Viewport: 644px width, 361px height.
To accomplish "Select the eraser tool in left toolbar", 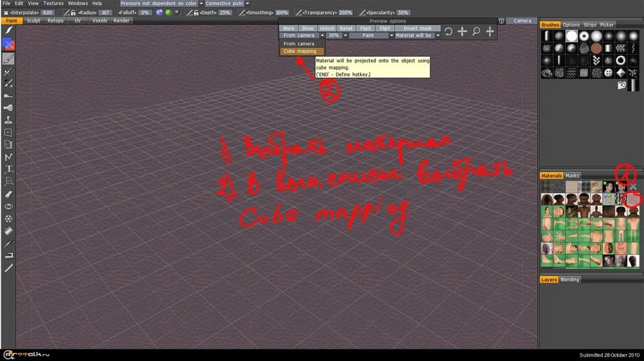I will (x=9, y=194).
